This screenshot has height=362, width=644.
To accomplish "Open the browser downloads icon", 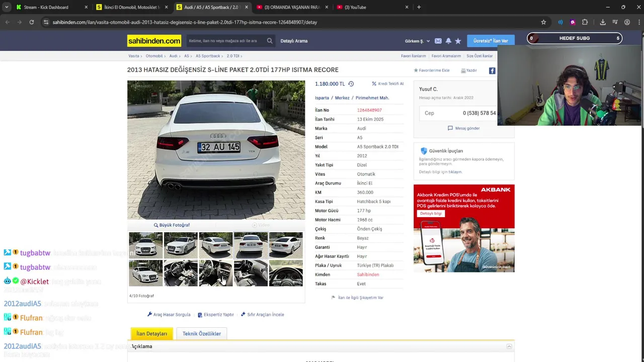I will [603, 22].
